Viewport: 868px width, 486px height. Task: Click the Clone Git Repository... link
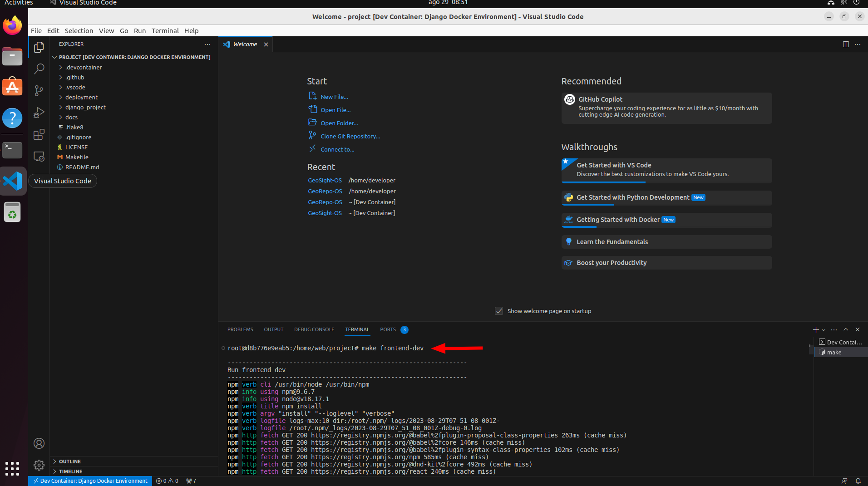350,137
